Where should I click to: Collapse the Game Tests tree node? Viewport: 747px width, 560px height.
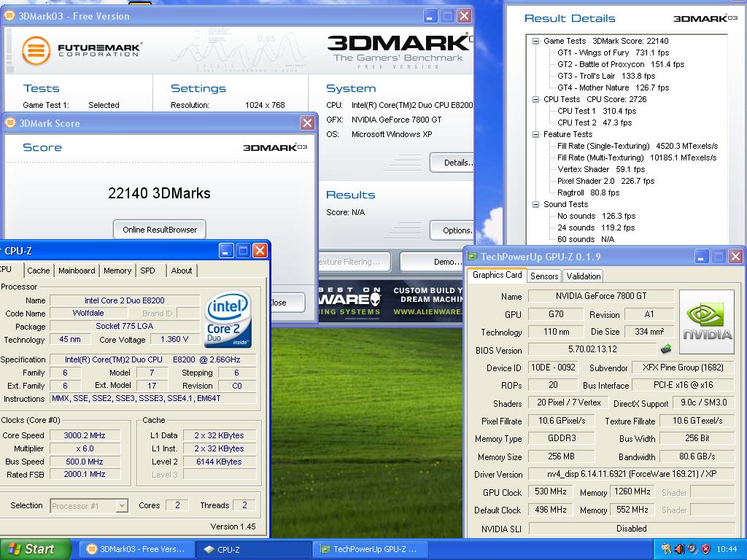coord(535,41)
